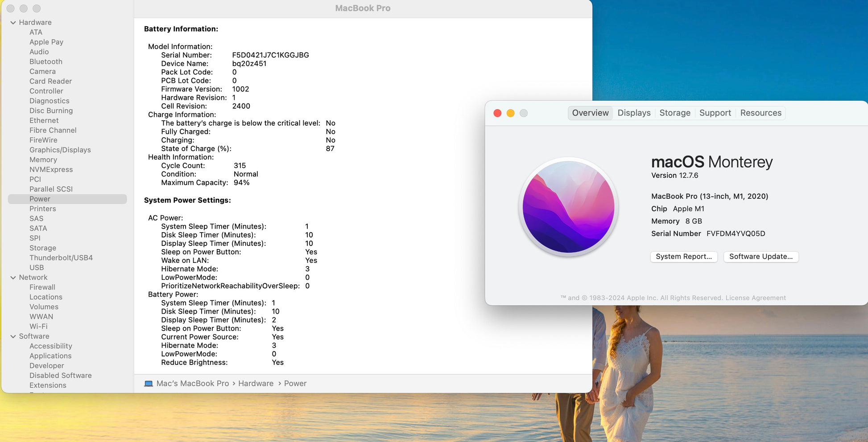Collapse the Network section chevron
This screenshot has height=442, width=868.
point(13,278)
